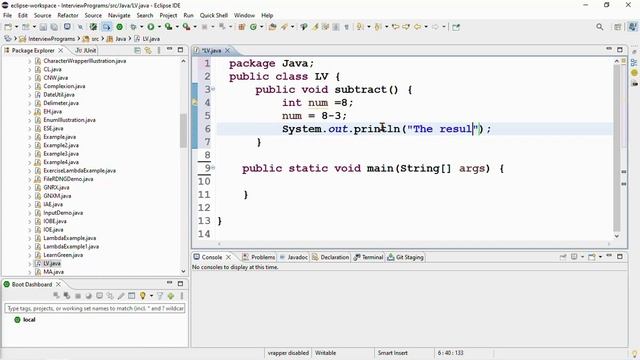Toggle Skip All Breakpoints toolbar button
The image size is (640, 360).
tap(80, 27)
